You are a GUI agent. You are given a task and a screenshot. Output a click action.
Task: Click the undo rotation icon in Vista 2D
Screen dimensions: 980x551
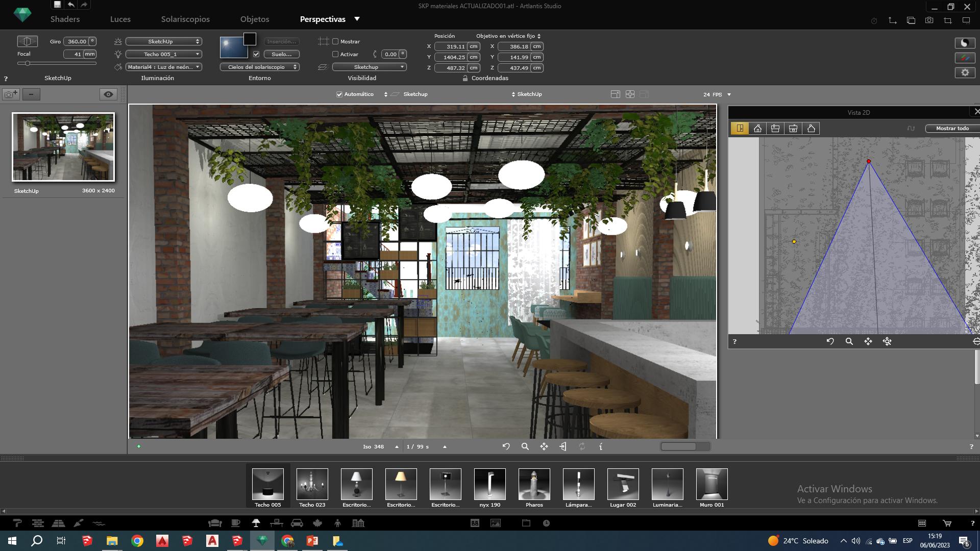(x=830, y=341)
